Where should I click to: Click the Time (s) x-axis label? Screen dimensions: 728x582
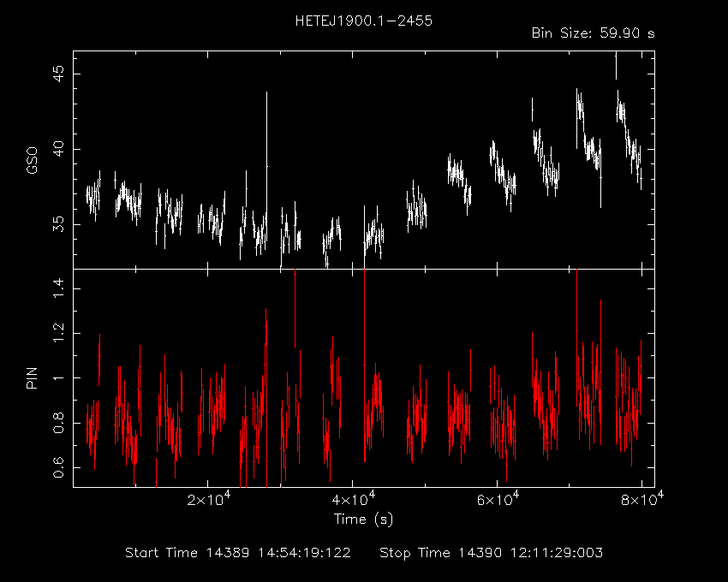(363, 519)
